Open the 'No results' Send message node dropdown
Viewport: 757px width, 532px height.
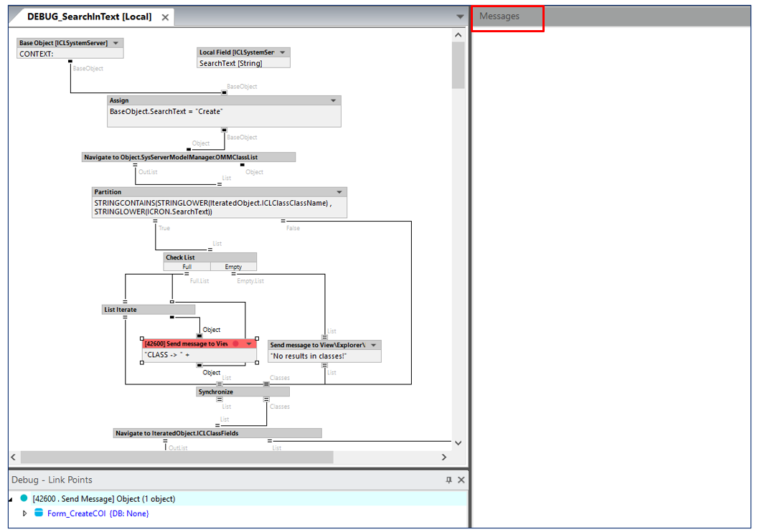click(374, 346)
